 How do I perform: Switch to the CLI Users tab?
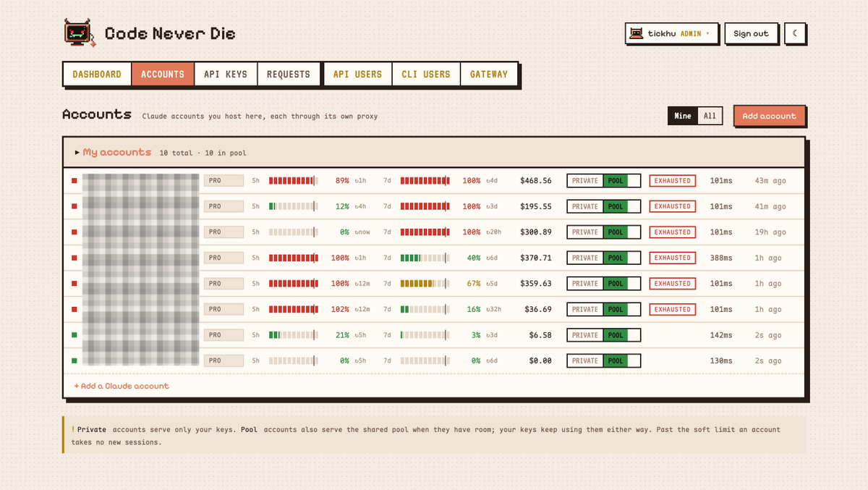coord(426,74)
